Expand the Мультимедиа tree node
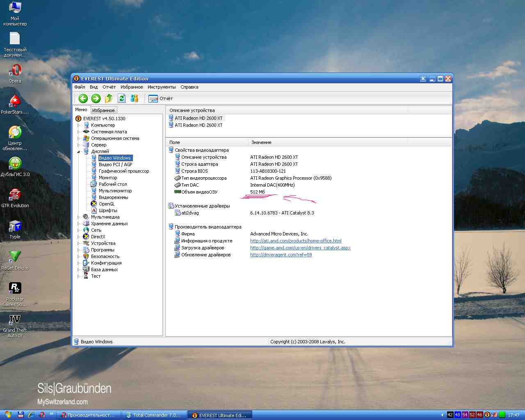This screenshot has width=525, height=420. tap(78, 217)
